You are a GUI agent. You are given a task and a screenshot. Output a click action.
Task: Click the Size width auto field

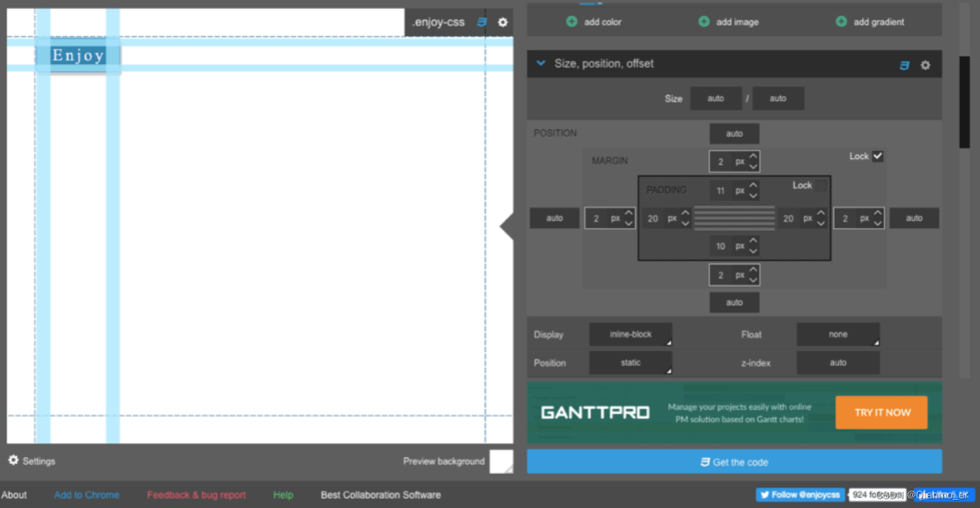pyautogui.click(x=716, y=99)
